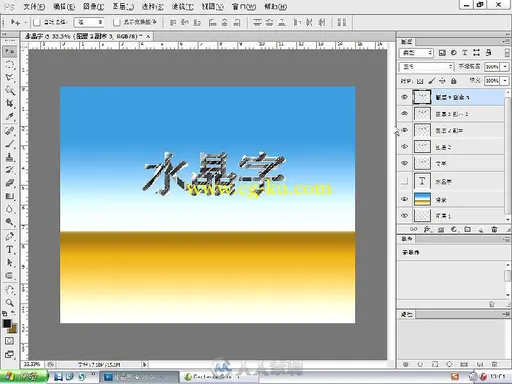This screenshot has height=384, width=512.
Task: Open the auto-select group/layer dropdown
Action: (x=89, y=22)
